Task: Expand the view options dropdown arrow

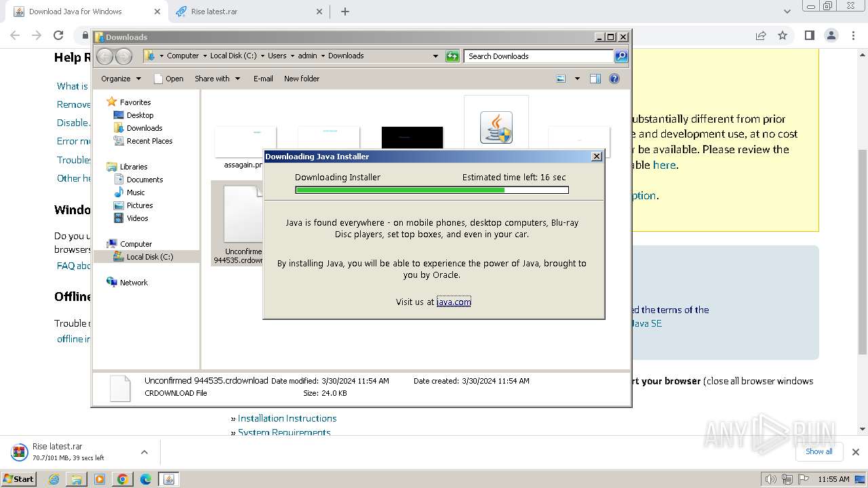Action: coord(577,79)
